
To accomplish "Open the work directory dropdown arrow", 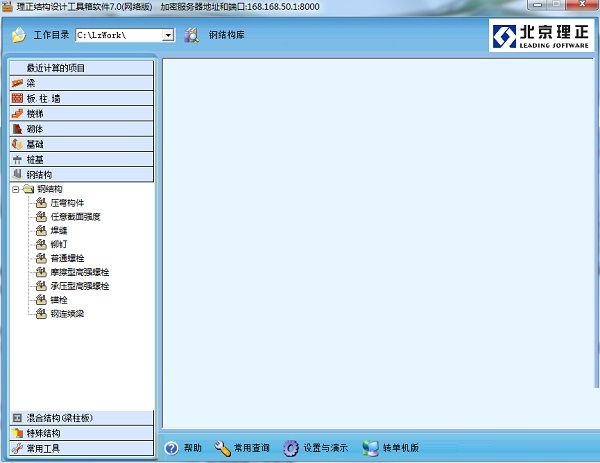I will coord(168,35).
